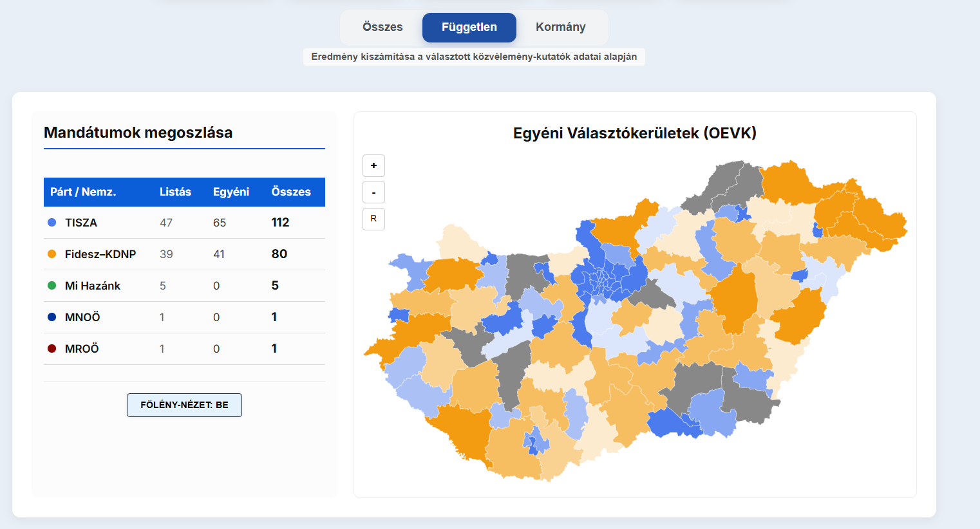This screenshot has height=529, width=980.
Task: Zoom in the map with plus button
Action: pos(373,165)
